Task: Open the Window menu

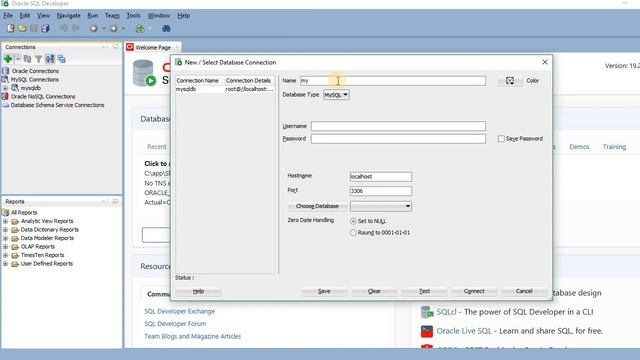Action: pyautogui.click(x=159, y=16)
